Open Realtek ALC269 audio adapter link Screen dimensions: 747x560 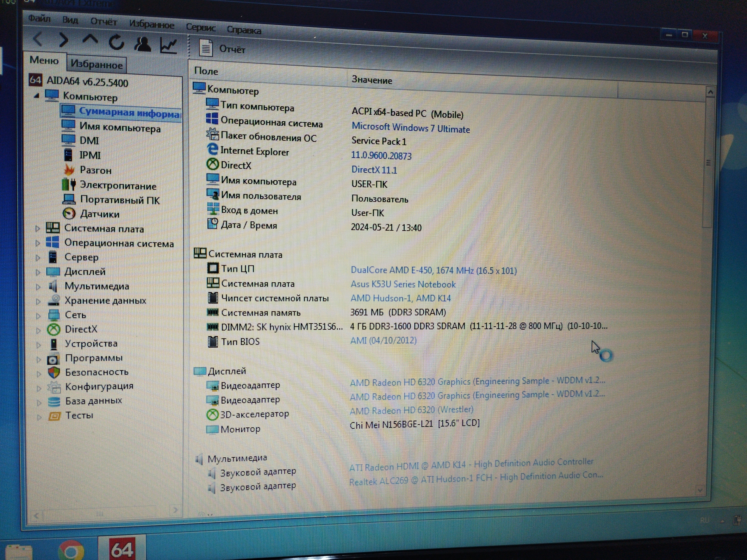[x=475, y=479]
